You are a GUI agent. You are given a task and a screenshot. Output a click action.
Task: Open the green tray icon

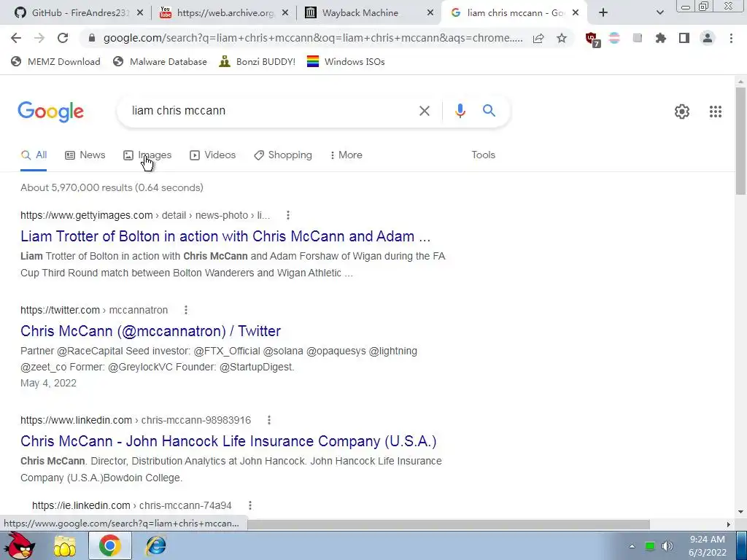point(650,546)
